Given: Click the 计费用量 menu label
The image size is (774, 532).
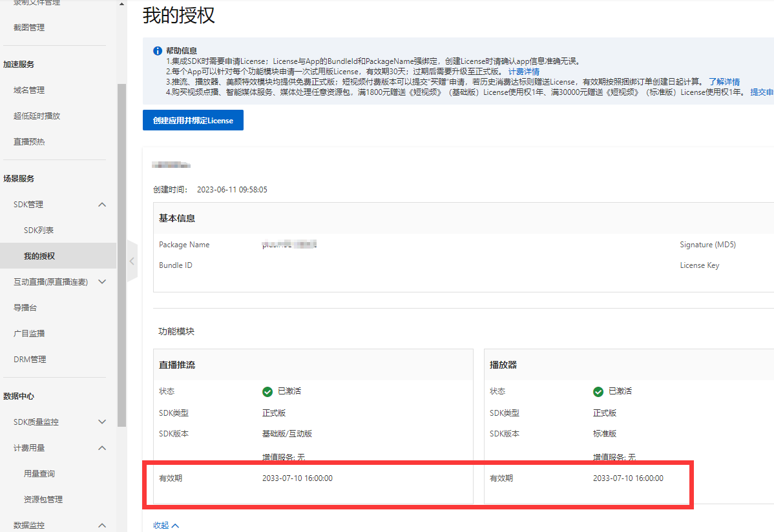Looking at the screenshot, I should 29,448.
